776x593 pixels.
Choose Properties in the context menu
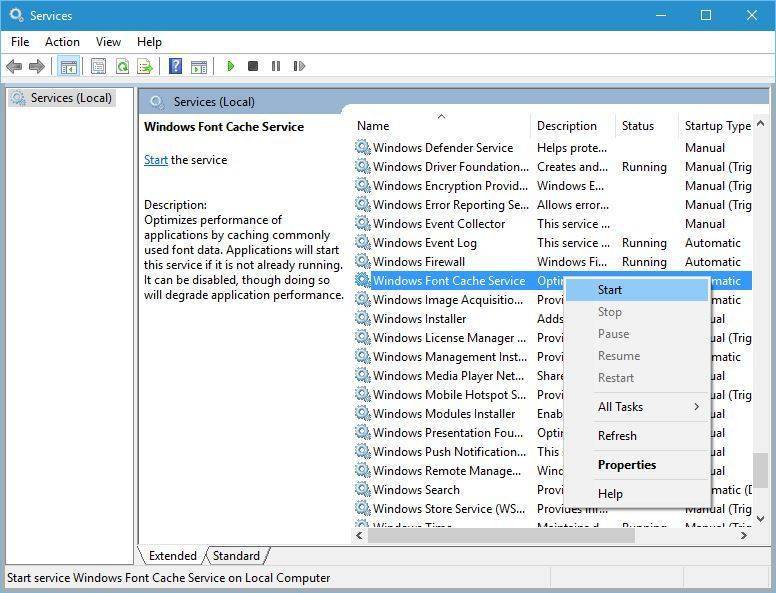coord(636,465)
